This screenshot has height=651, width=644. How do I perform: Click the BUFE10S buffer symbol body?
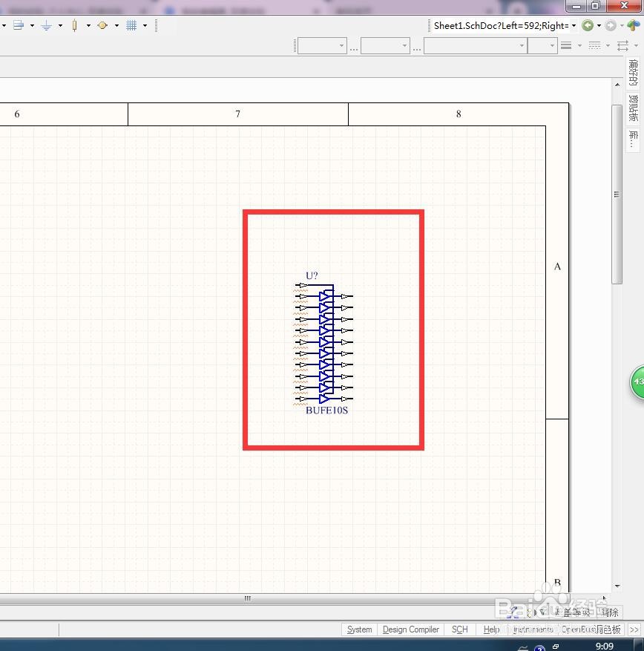tap(325, 342)
